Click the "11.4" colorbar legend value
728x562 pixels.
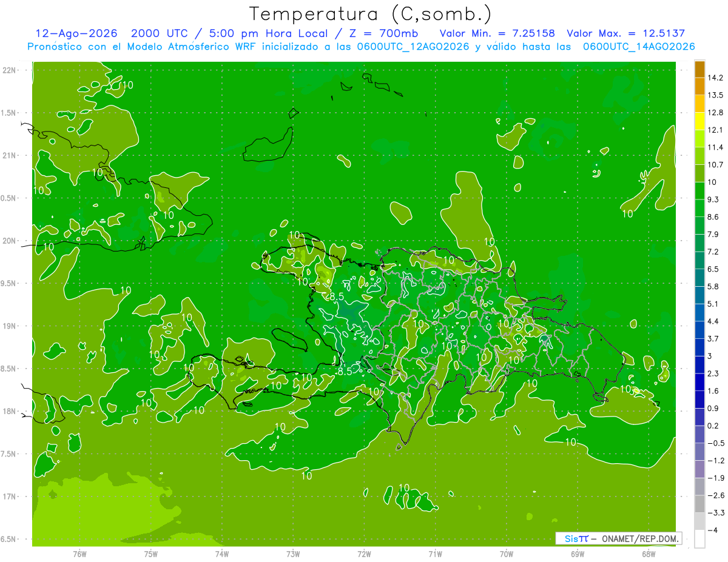(x=716, y=147)
